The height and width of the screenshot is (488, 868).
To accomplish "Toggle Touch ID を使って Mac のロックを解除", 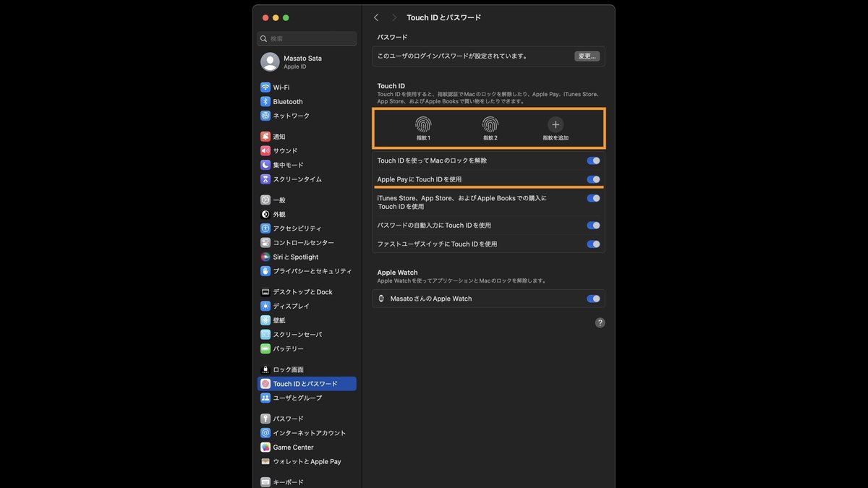I will point(593,160).
